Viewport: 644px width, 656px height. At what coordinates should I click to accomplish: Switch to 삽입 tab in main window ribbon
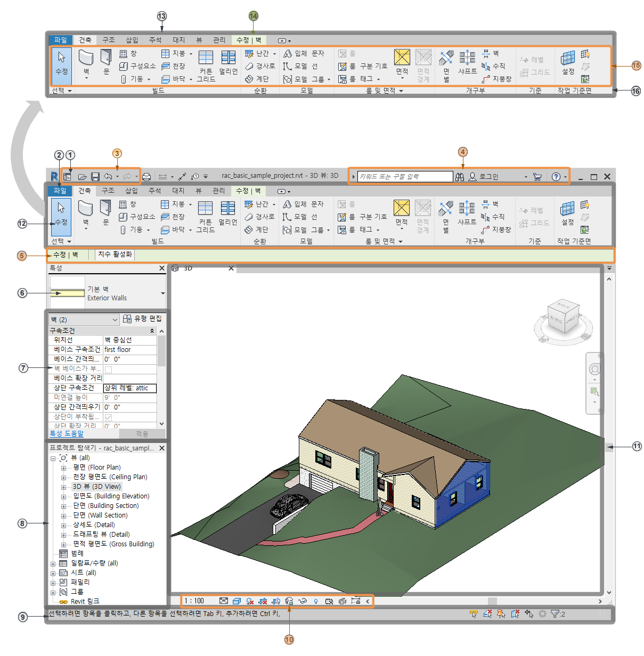click(131, 191)
